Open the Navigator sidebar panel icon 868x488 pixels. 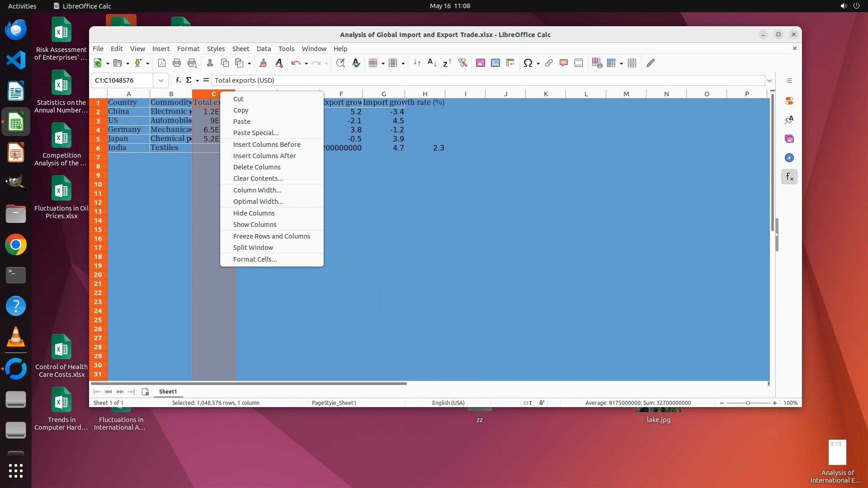coord(789,158)
